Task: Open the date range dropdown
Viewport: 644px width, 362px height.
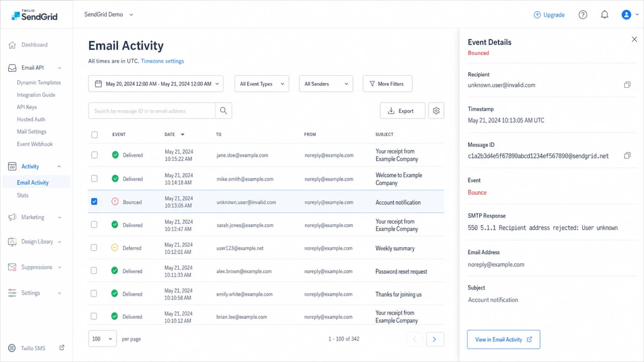Action: pyautogui.click(x=156, y=84)
